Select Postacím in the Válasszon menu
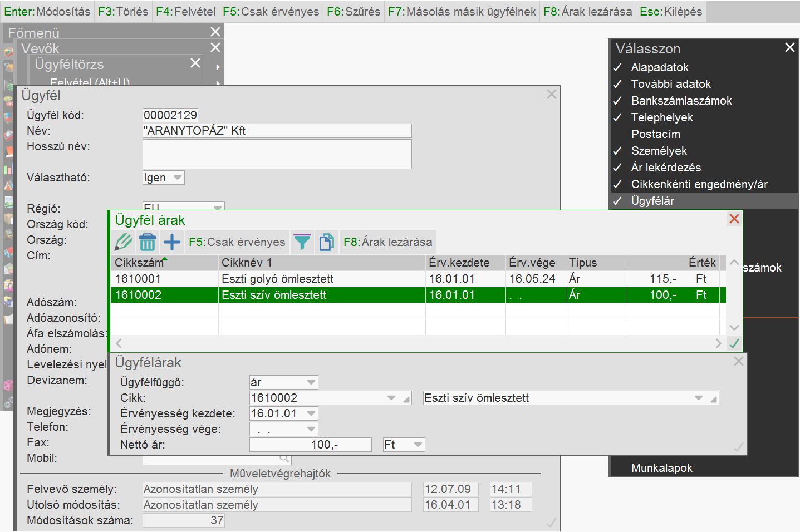 pyautogui.click(x=656, y=134)
